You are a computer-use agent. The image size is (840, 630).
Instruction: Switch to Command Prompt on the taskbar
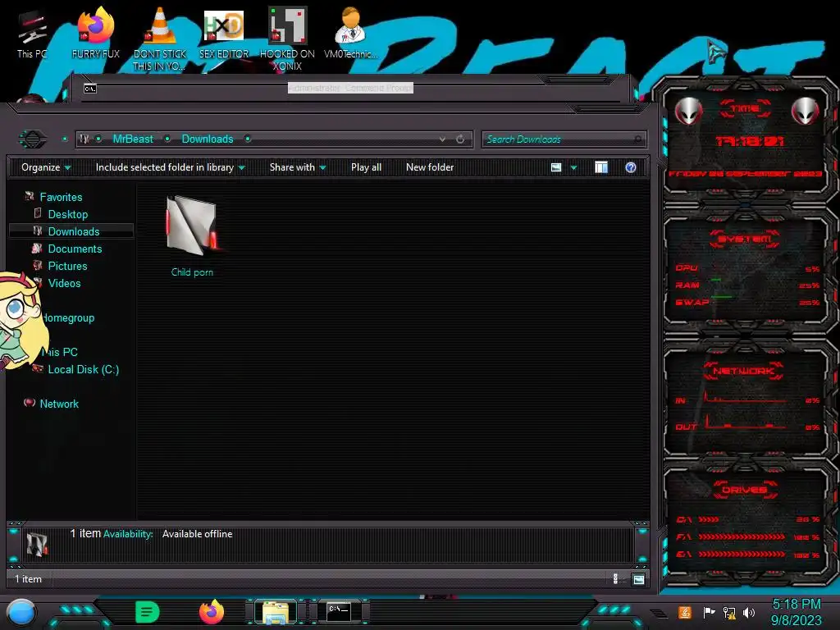pyautogui.click(x=339, y=611)
